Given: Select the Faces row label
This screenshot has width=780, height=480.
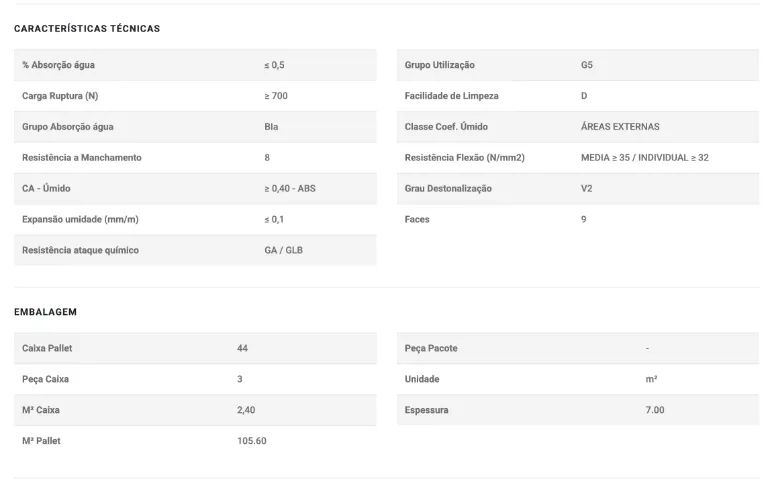Looking at the screenshot, I should coord(417,219).
